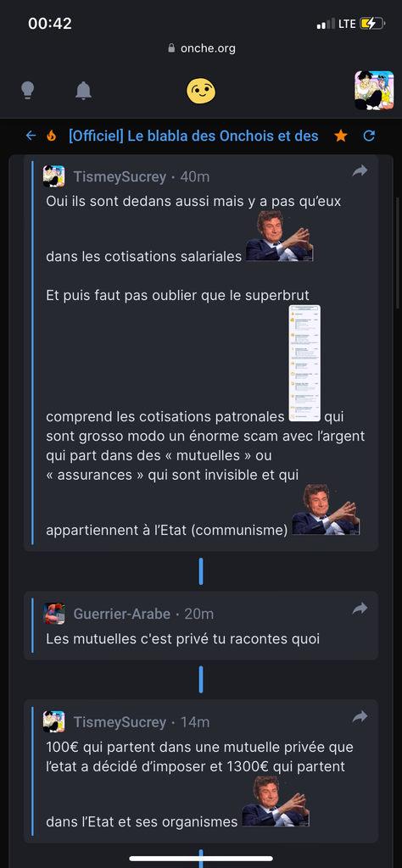The height and width of the screenshot is (868, 402).
Task: Tap the yellow smiley Onche logo
Action: (200, 91)
